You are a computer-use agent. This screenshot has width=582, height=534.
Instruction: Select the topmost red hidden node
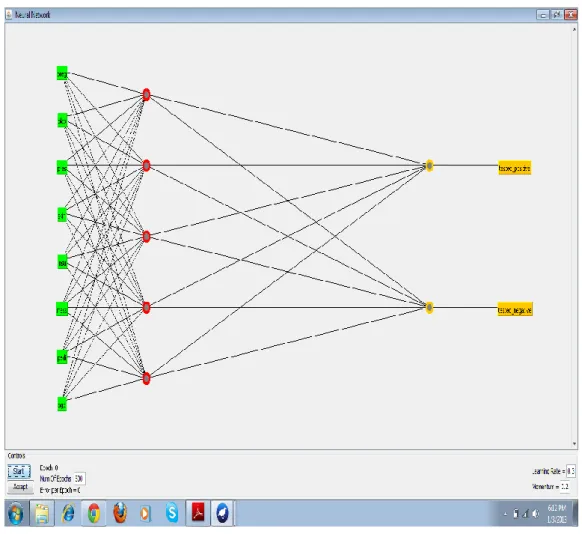146,95
